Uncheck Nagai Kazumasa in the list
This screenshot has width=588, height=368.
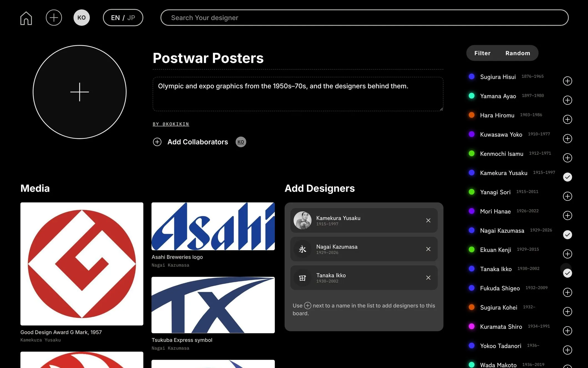tap(567, 235)
